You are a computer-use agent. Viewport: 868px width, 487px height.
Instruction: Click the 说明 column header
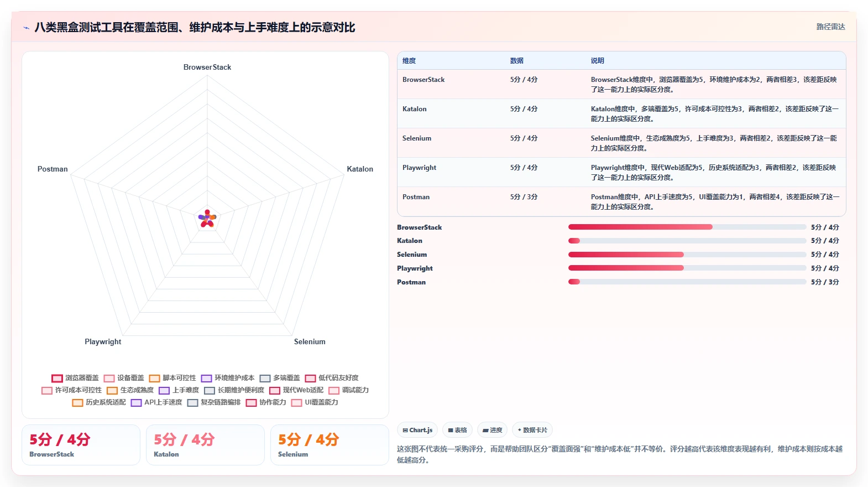click(x=598, y=61)
